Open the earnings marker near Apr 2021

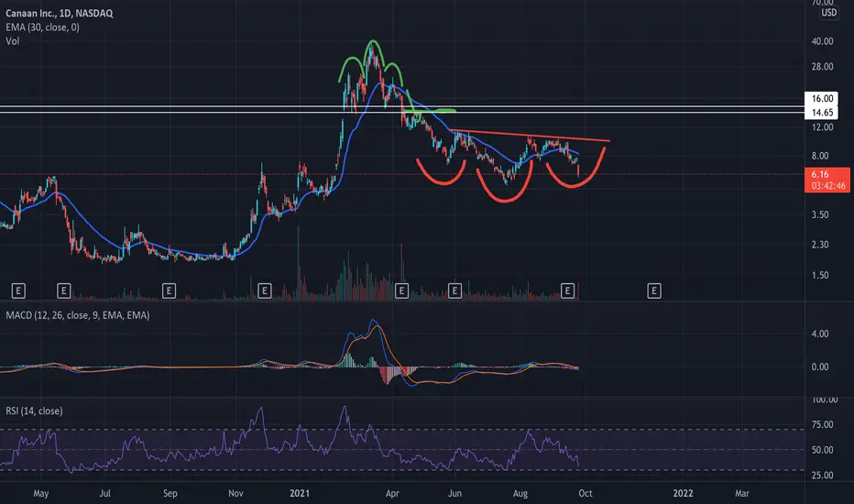pyautogui.click(x=401, y=291)
